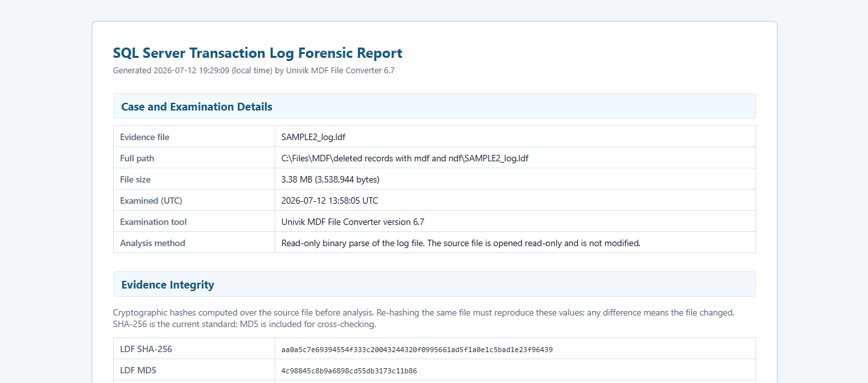868x383 pixels.
Task: Select the 'Full path' label cell
Action: (x=194, y=158)
